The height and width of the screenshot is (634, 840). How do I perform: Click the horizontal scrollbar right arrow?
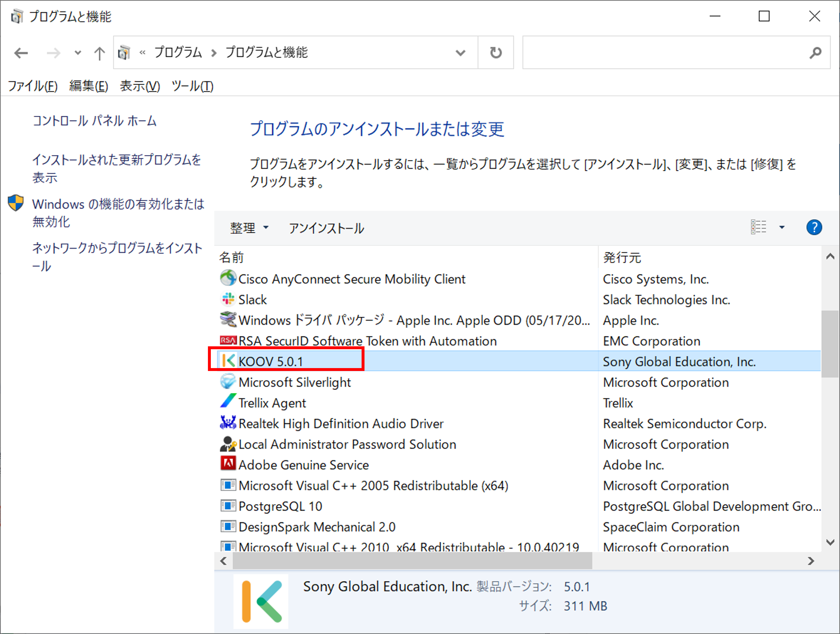(811, 561)
